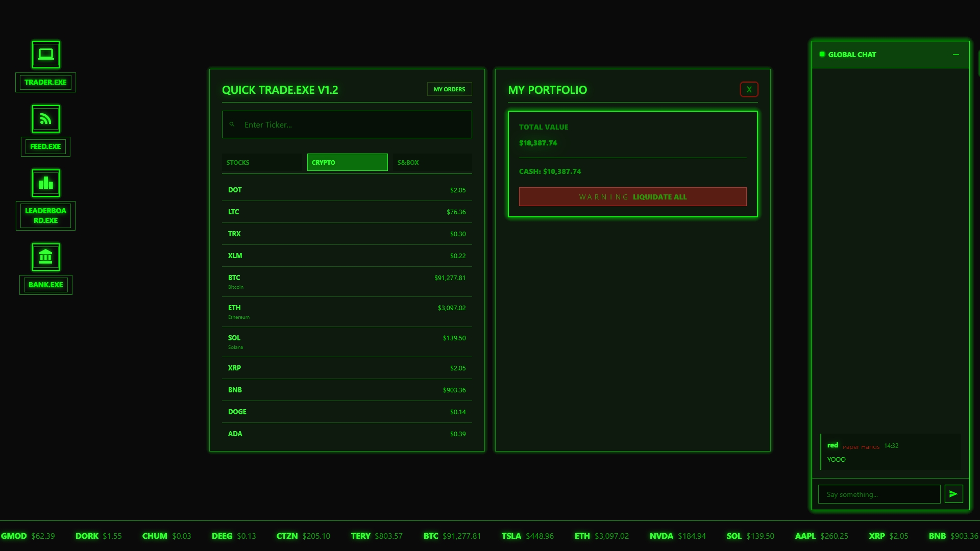Minimize the Global Chat panel

955,55
